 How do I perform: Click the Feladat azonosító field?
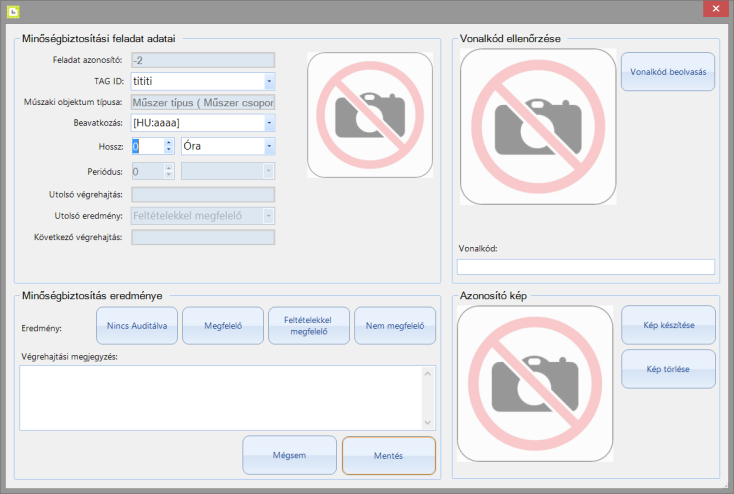[203, 60]
